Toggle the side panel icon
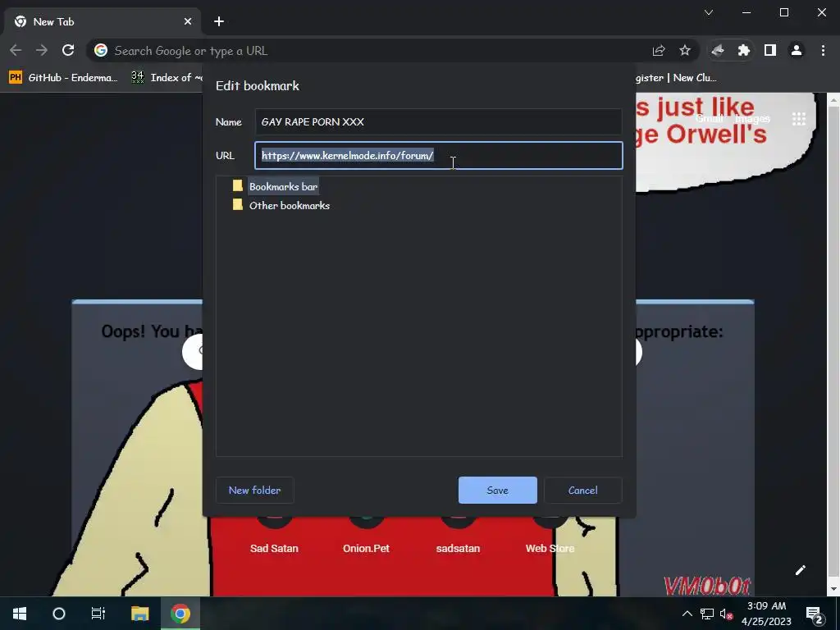This screenshot has height=630, width=840. (x=769, y=50)
